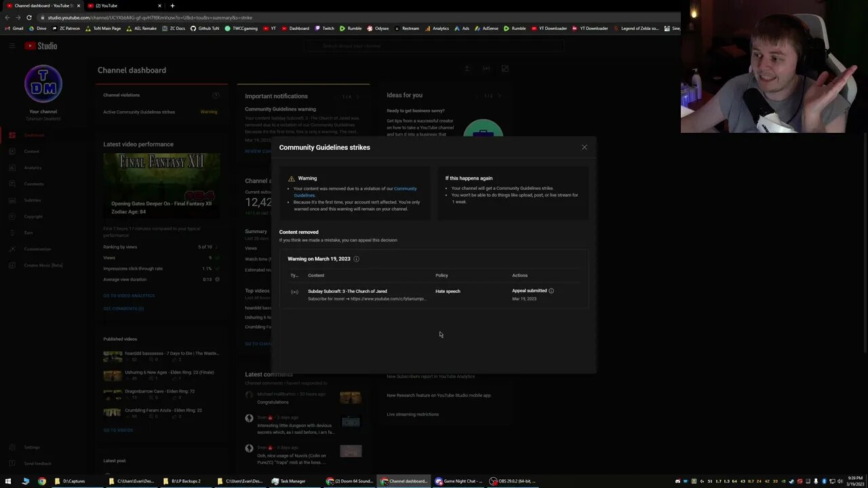Open the AEL Remake bookmark
Screen dimensions: 868x488
pyautogui.click(x=141, y=28)
